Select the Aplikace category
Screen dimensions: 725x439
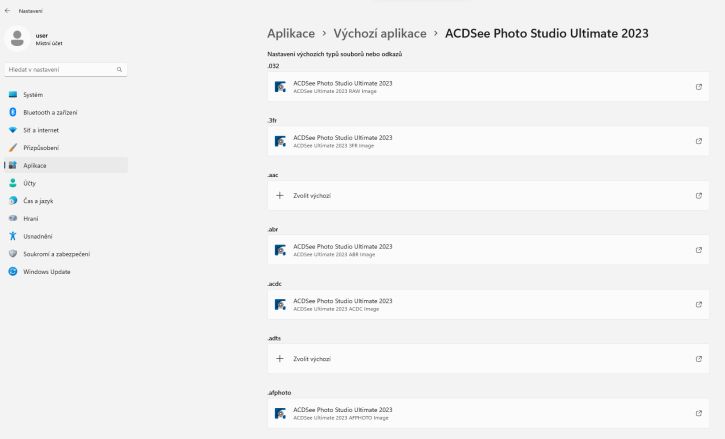click(66, 165)
